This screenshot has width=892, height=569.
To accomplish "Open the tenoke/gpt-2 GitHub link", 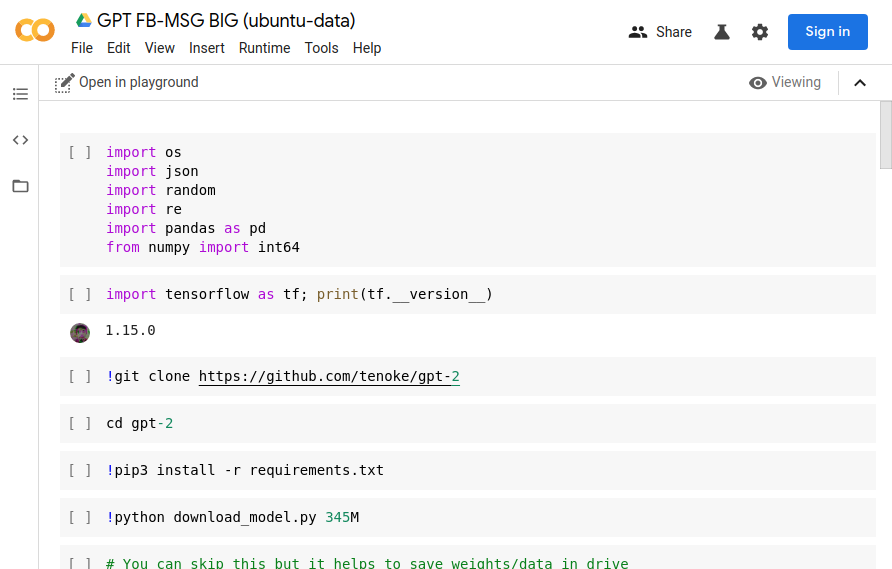I will click(329, 377).
